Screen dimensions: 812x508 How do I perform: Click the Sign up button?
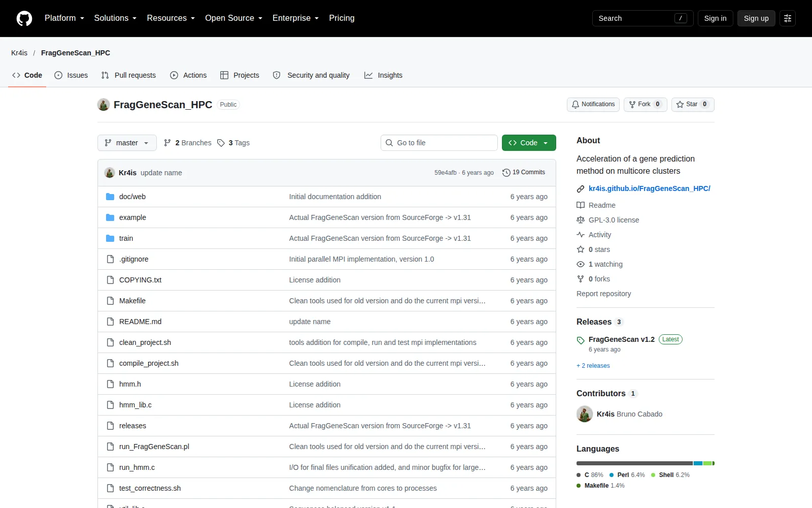tap(756, 18)
